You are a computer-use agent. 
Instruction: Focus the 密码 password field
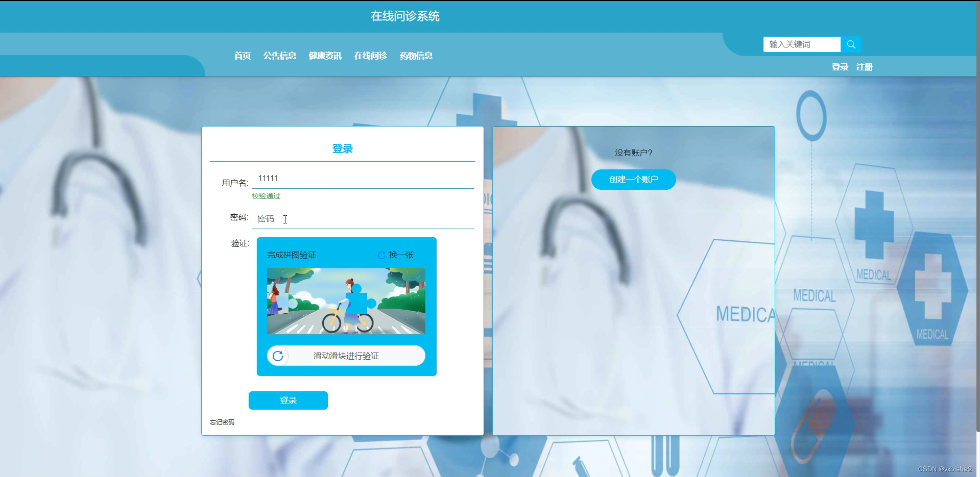363,219
